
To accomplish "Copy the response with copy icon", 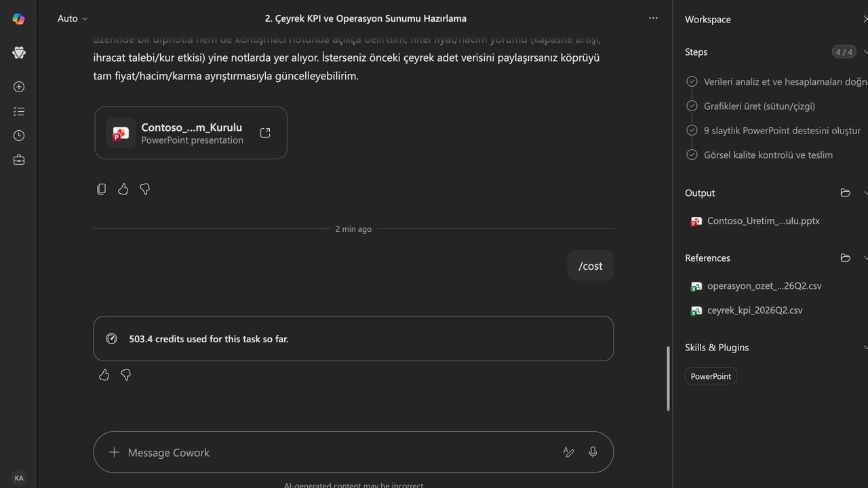I will (102, 189).
